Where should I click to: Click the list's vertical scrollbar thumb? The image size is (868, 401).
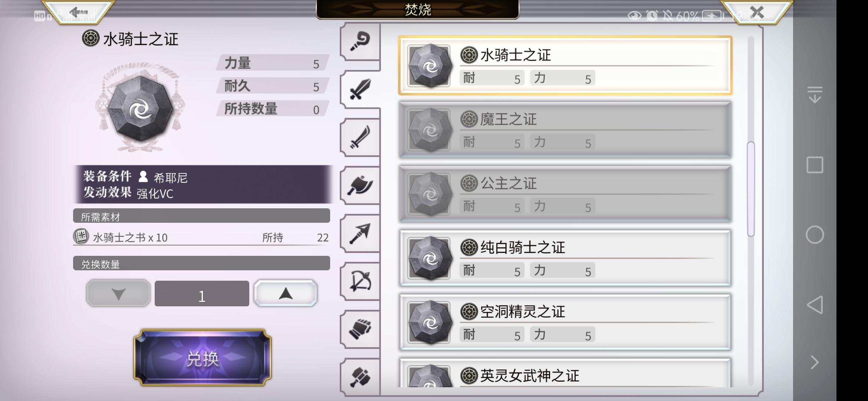click(751, 189)
